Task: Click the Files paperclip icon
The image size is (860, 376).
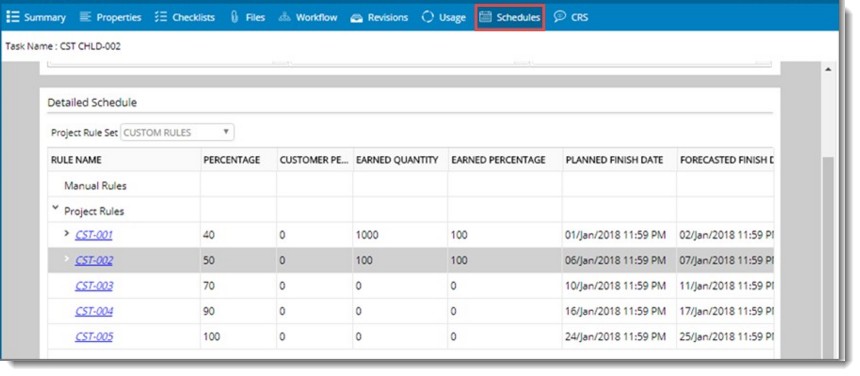Action: [x=234, y=17]
